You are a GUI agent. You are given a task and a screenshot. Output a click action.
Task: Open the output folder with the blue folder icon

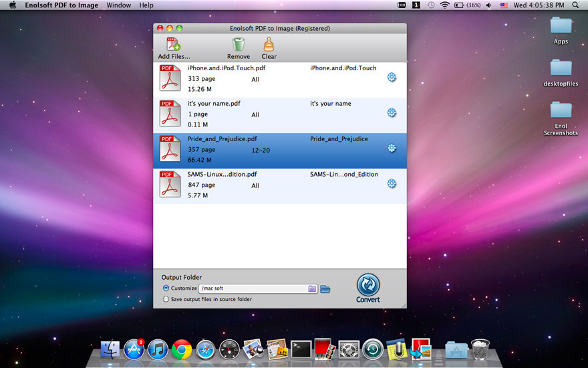(325, 289)
